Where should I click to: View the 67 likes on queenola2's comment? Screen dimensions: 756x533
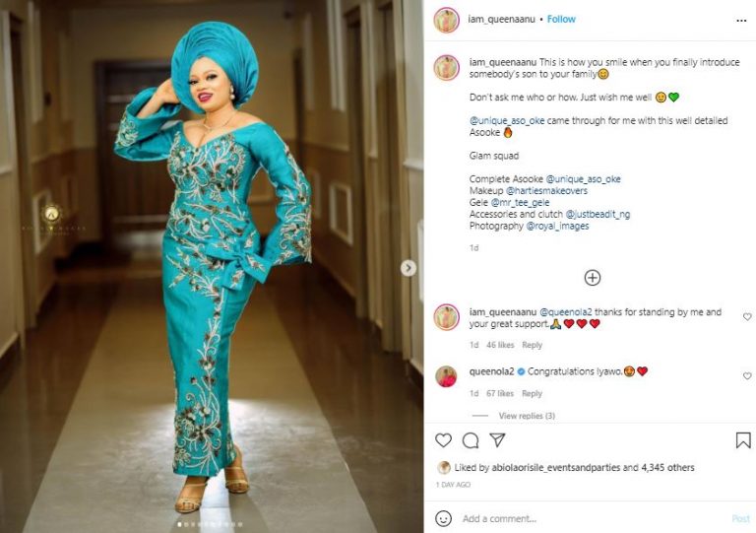500,394
